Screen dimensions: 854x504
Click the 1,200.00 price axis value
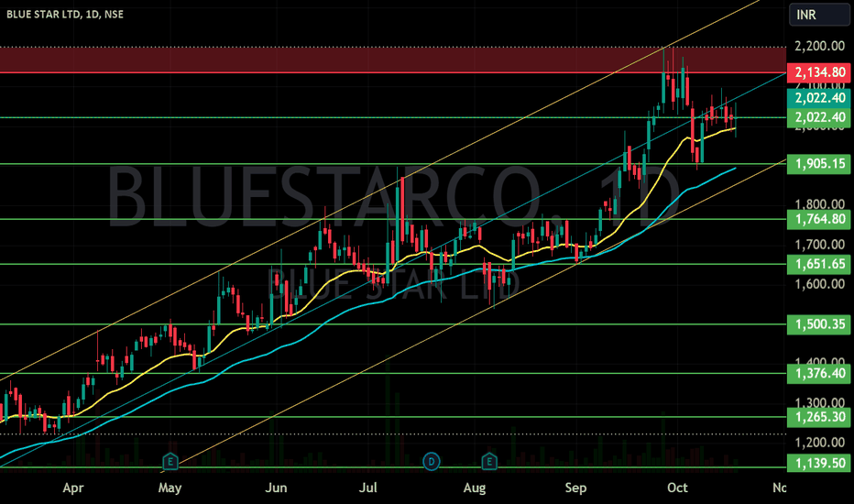point(820,443)
